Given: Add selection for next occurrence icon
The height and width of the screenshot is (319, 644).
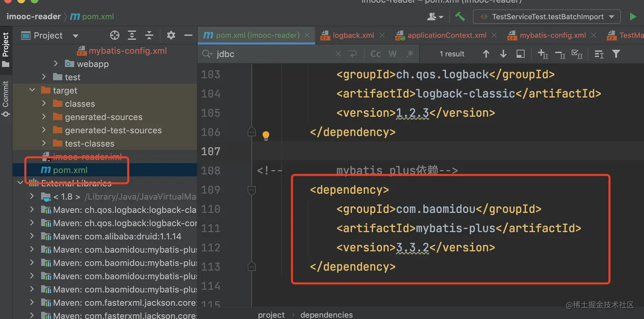Looking at the screenshot, I should click(543, 54).
